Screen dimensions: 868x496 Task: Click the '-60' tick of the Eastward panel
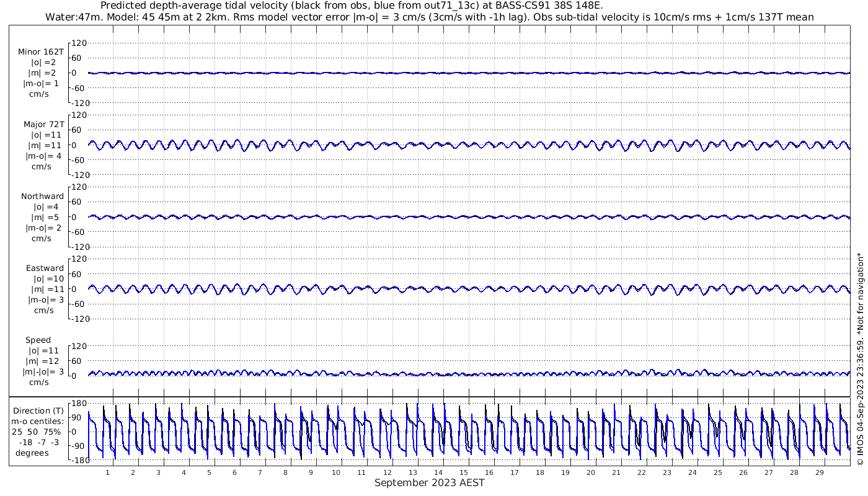click(79, 303)
